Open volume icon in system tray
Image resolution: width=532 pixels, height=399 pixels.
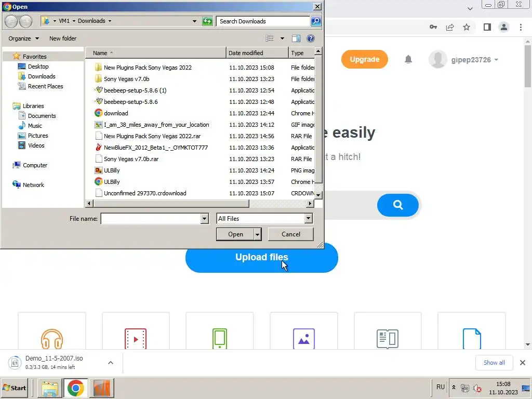pos(477,388)
